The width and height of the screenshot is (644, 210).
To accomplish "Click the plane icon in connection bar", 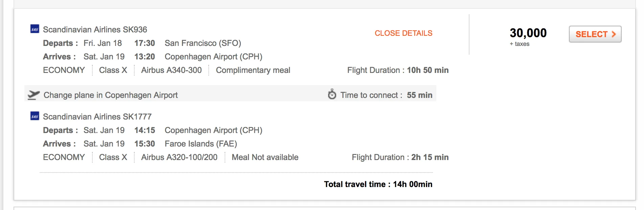I will tap(33, 95).
